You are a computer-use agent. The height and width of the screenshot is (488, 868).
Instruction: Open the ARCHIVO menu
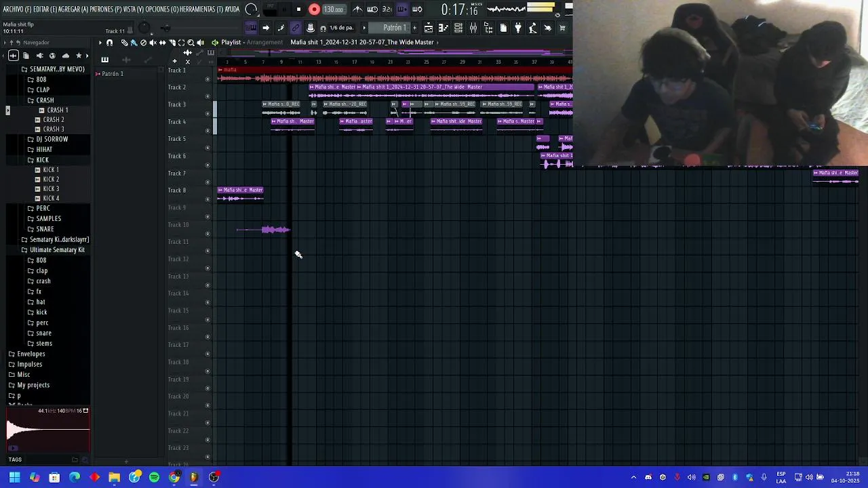[x=18, y=9]
